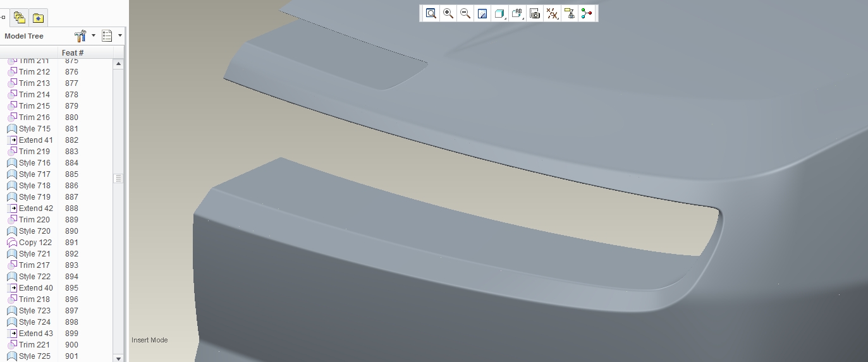Click feature number 881

click(71, 129)
